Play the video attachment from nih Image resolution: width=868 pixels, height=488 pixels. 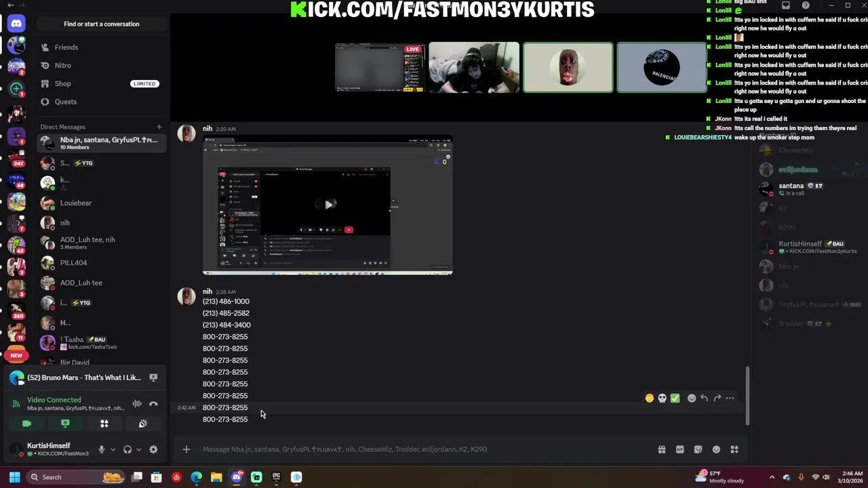coord(328,205)
